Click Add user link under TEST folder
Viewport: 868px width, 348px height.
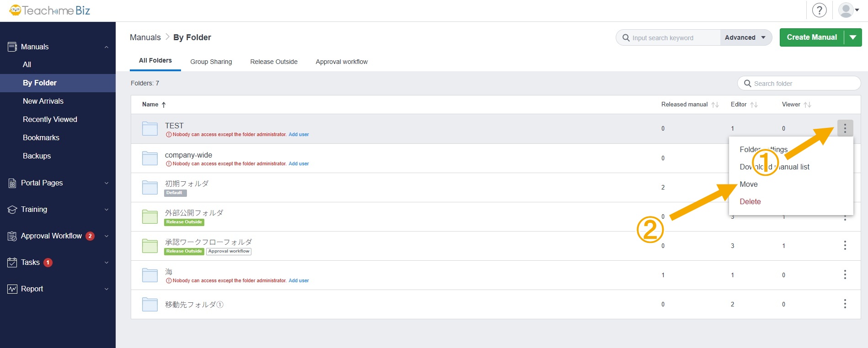[x=298, y=134]
